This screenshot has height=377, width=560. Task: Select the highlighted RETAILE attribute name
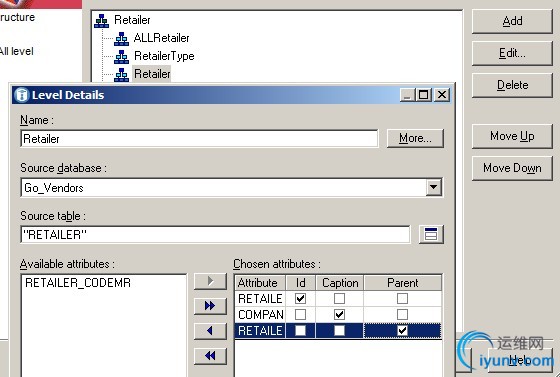tap(260, 331)
